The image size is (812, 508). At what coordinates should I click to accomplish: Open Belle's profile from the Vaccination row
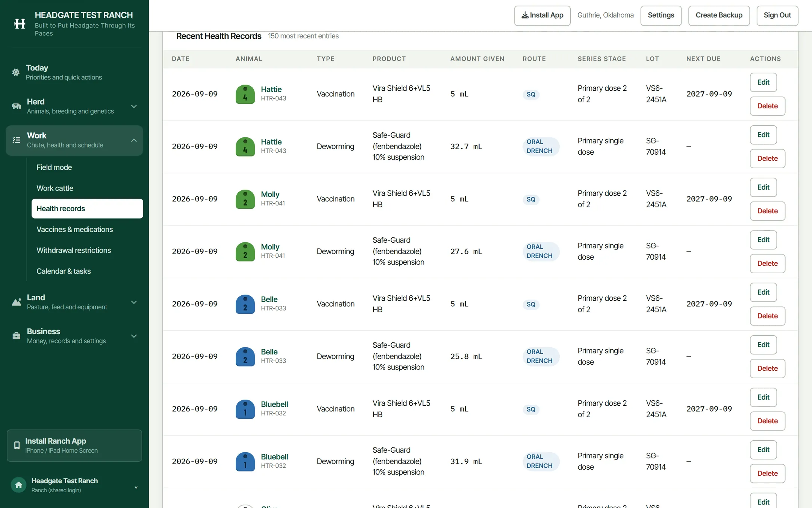pyautogui.click(x=269, y=300)
